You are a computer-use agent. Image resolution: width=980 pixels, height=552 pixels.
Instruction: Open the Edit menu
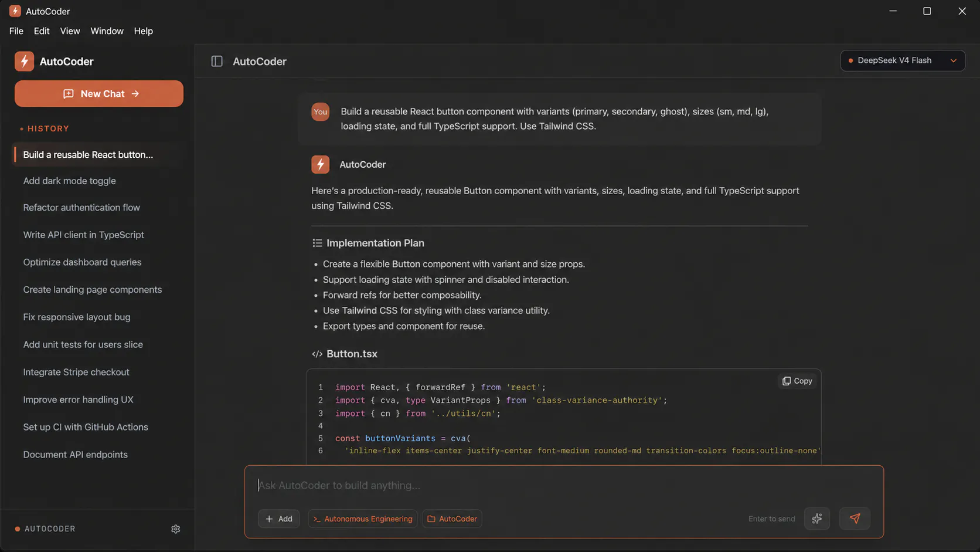click(x=42, y=31)
